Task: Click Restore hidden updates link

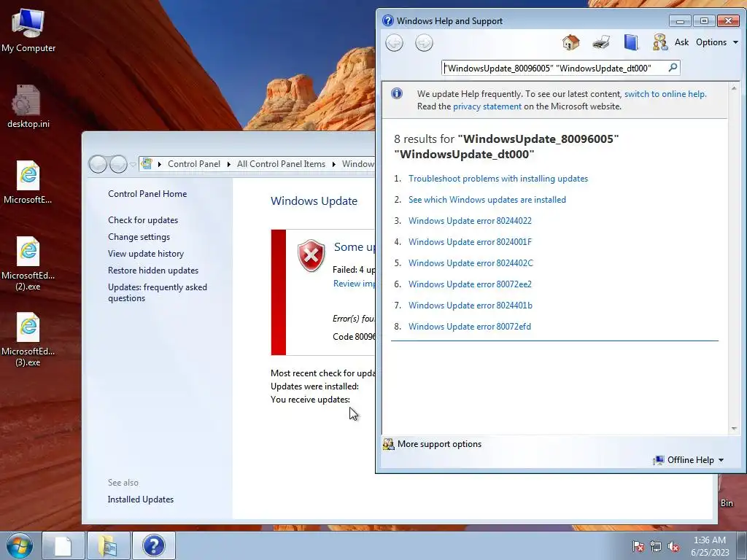Action: coord(153,270)
